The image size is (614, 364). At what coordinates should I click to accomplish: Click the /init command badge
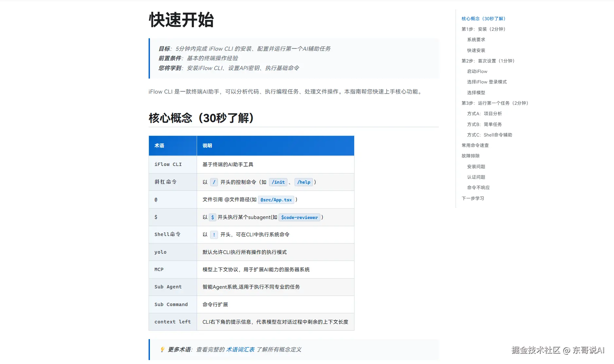coord(278,182)
